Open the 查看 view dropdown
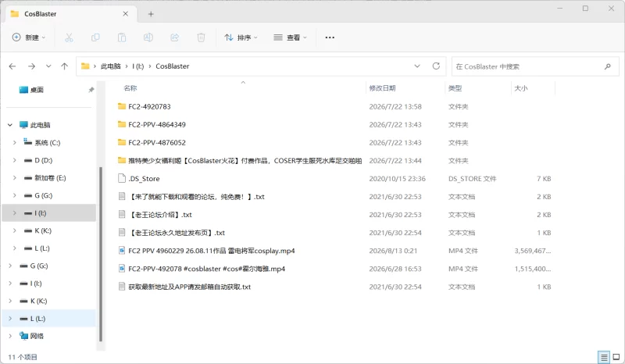Viewport: 625px width, 364px height. [x=291, y=37]
